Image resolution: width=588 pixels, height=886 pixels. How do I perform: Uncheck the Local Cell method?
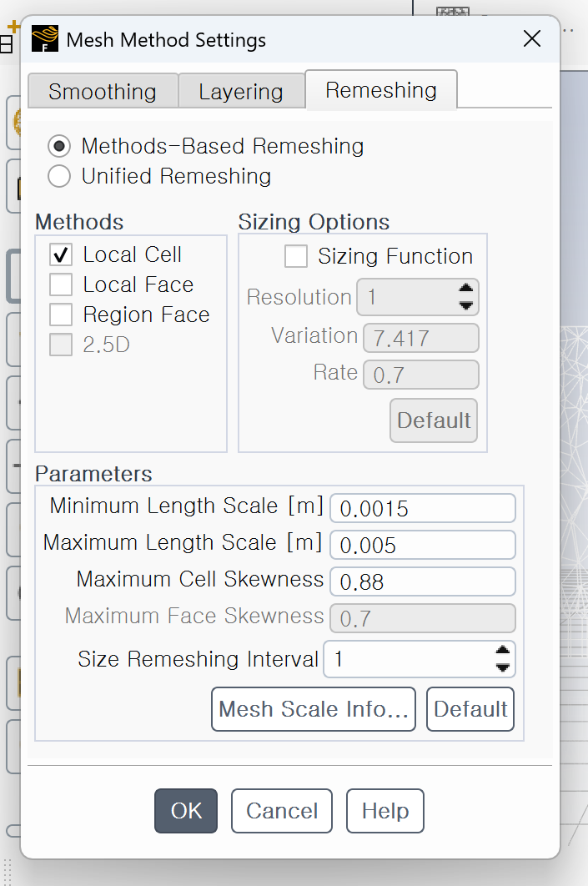coord(61,255)
